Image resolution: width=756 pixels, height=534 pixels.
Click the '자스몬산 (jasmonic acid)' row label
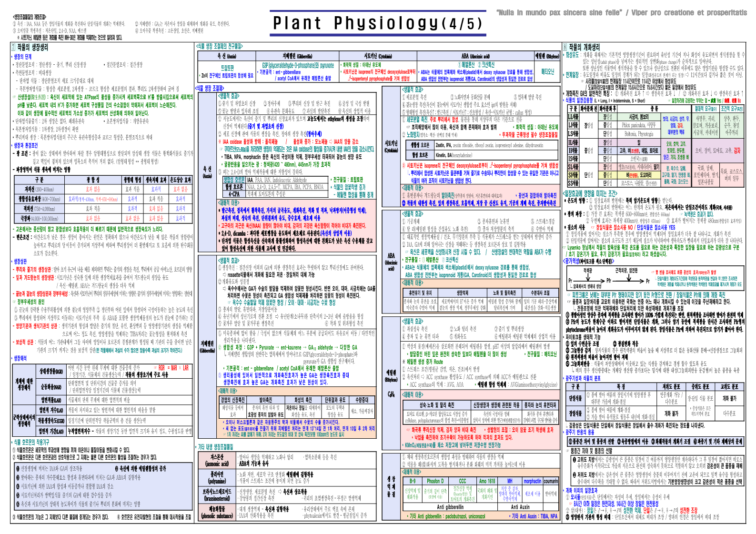pyautogui.click(x=217, y=460)
